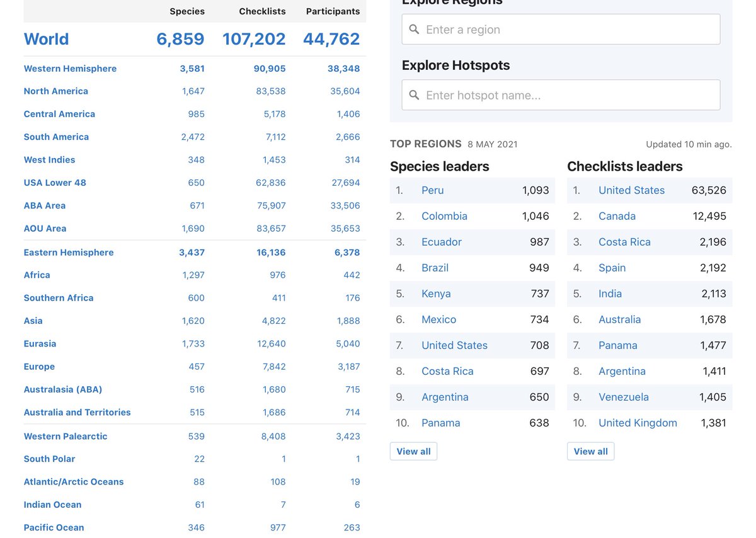Open the Europe region link
This screenshot has width=756, height=538.
pos(39,367)
